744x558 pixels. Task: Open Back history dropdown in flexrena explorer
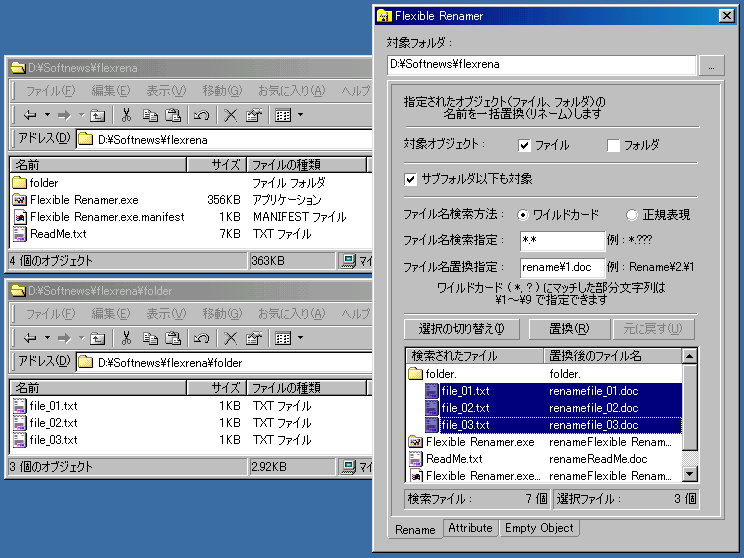coord(47,115)
